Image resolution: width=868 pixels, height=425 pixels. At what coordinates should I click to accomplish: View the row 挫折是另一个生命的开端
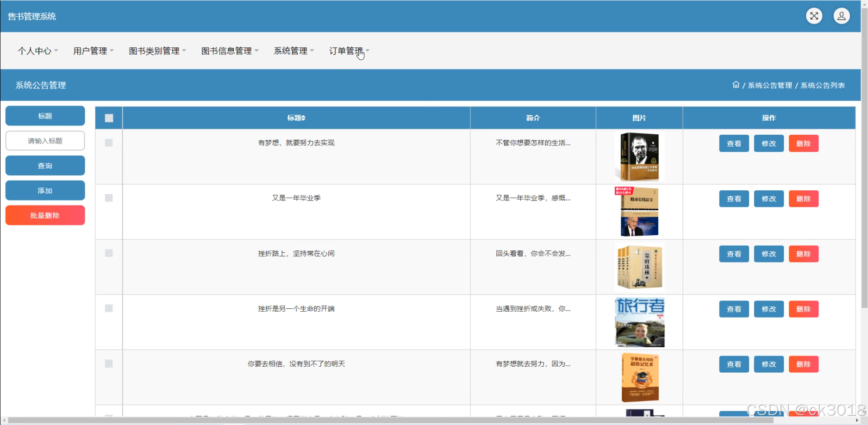734,309
